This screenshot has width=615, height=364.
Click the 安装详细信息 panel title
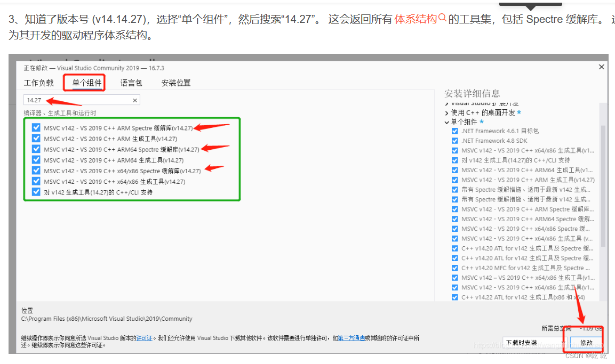[472, 93]
